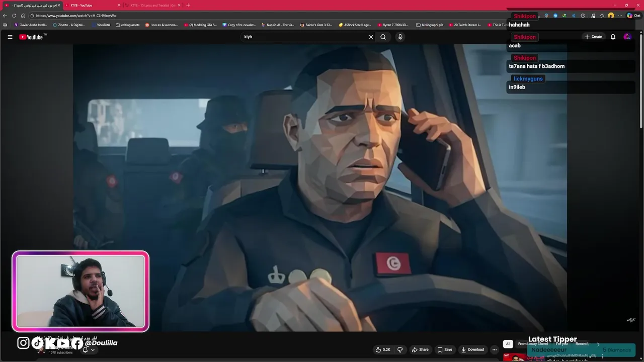Toggle the read aloud toolbar icon
Screen dimensions: 644x362
573,16
